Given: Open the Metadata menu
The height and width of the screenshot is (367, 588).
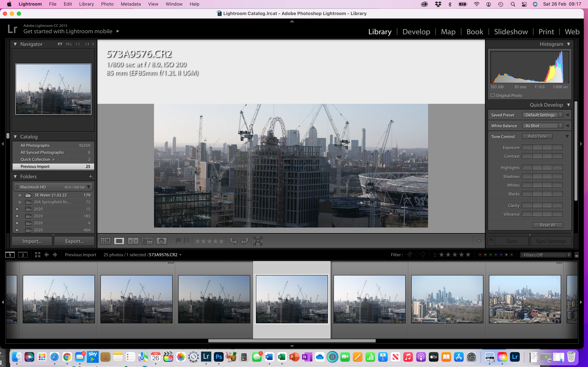Looking at the screenshot, I should pyautogui.click(x=131, y=4).
